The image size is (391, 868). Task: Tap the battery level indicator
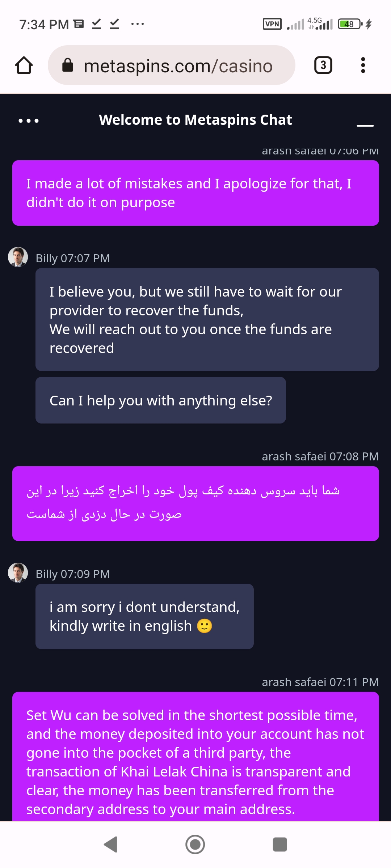(349, 24)
